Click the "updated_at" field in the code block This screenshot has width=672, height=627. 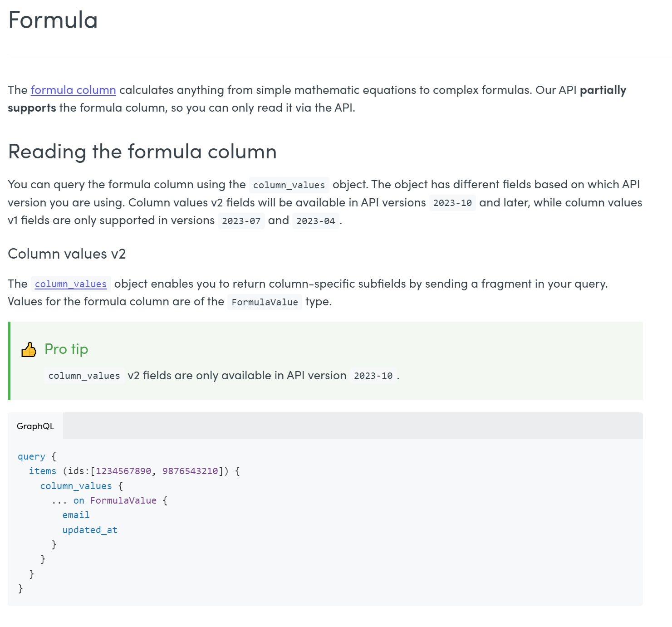pyautogui.click(x=90, y=530)
